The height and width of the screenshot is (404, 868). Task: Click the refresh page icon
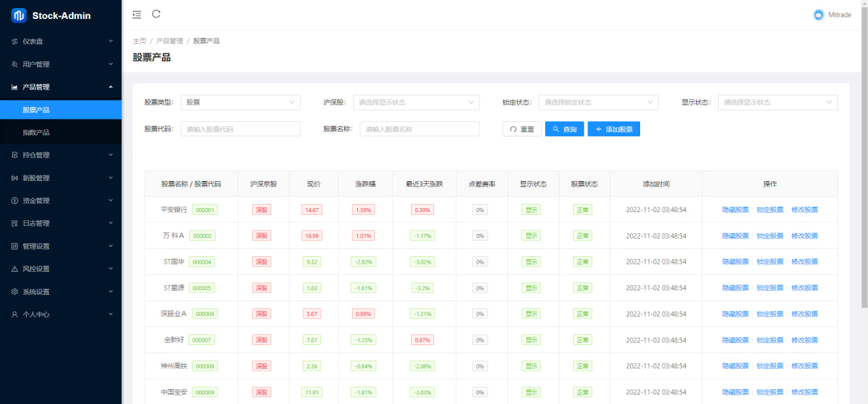(x=157, y=14)
